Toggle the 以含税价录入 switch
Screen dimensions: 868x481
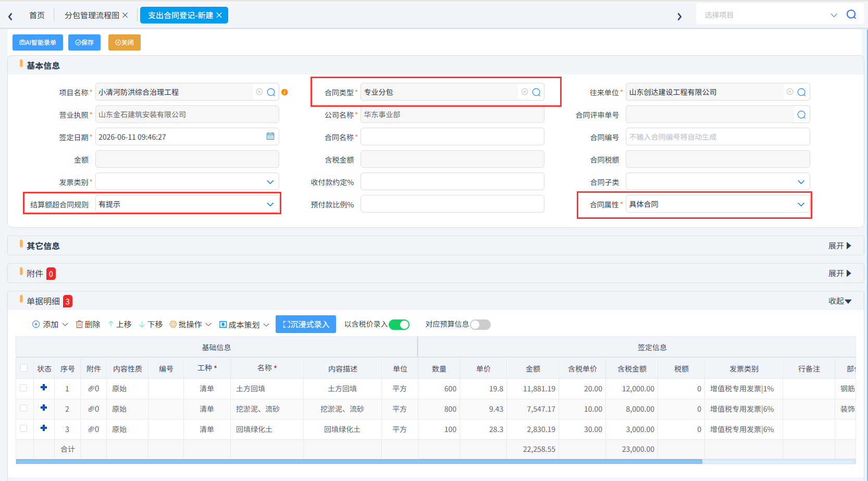pos(399,325)
